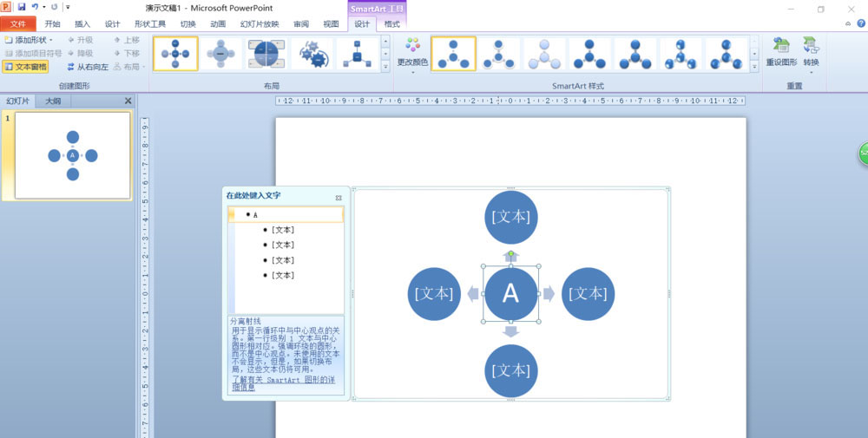
Task: Toggle 从右向左 layout direction
Action: click(88, 67)
